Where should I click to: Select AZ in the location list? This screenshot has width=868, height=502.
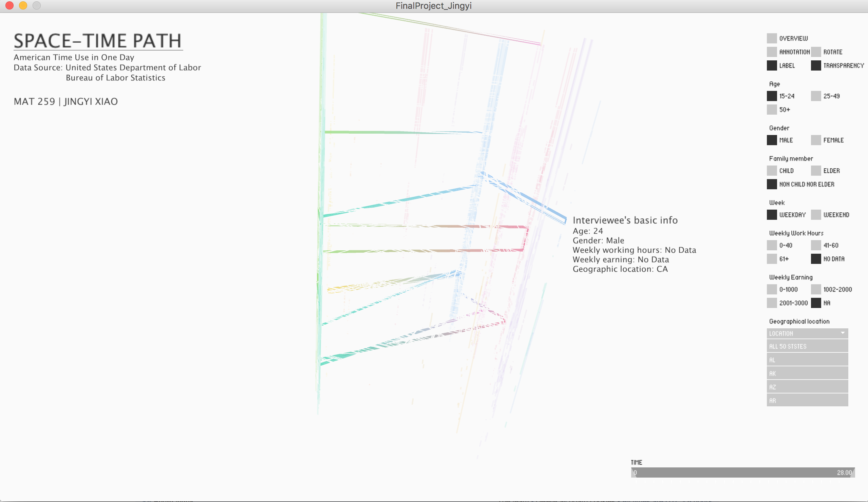pyautogui.click(x=807, y=387)
